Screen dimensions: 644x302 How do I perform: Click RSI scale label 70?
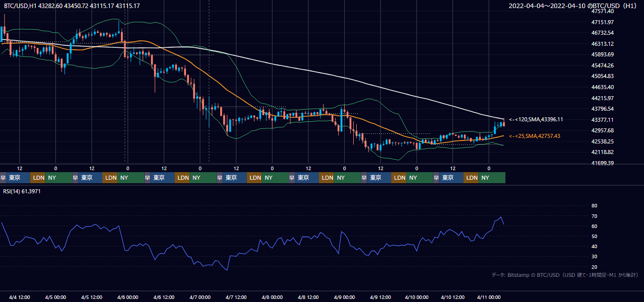coord(594,216)
